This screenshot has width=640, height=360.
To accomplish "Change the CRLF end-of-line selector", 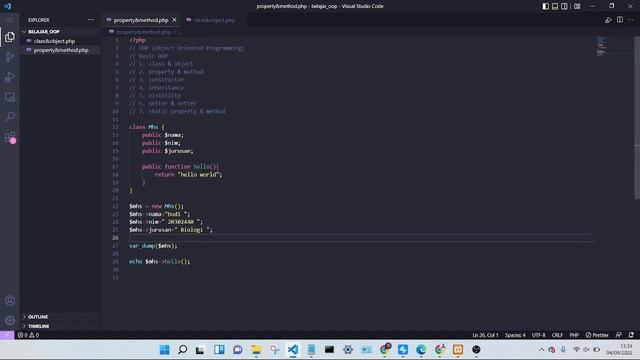I will click(557, 335).
